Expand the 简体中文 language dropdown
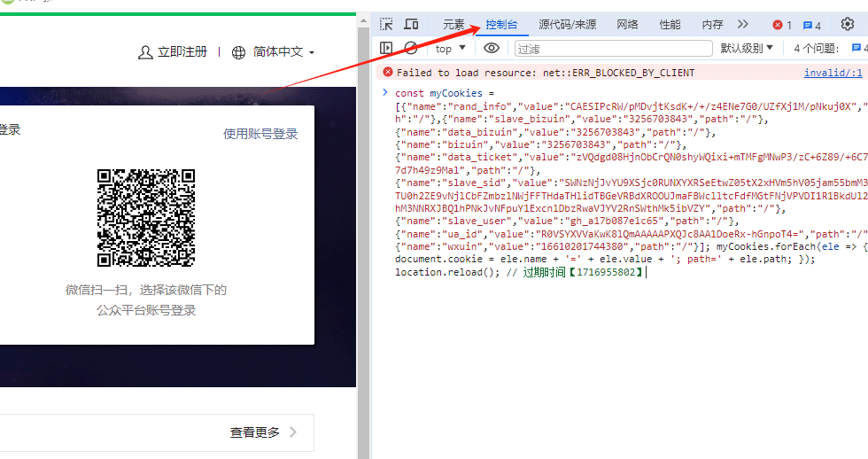 [284, 52]
